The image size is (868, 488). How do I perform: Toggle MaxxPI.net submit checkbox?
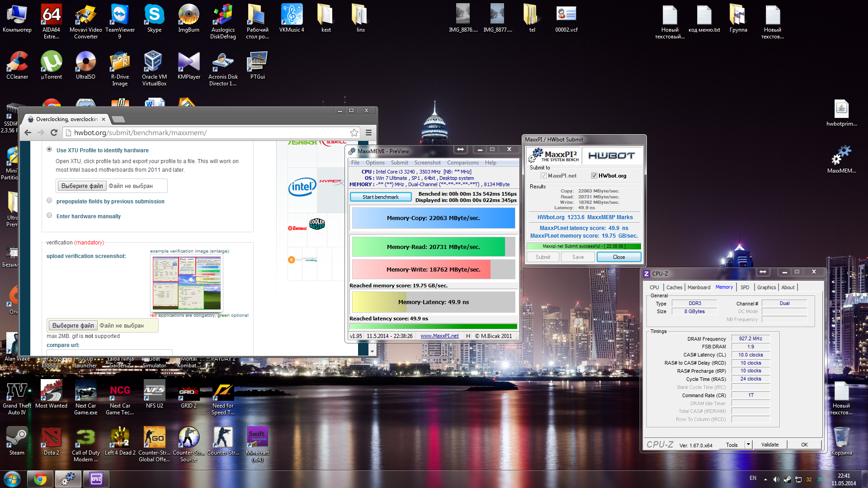pyautogui.click(x=543, y=176)
